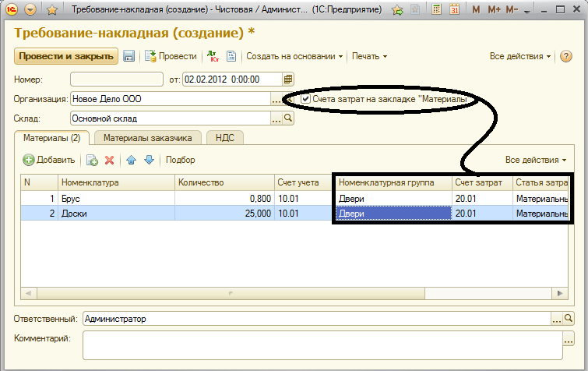Click 'Двери' cell in Брус row
Screen dimensions: 588x371
pyautogui.click(x=393, y=199)
